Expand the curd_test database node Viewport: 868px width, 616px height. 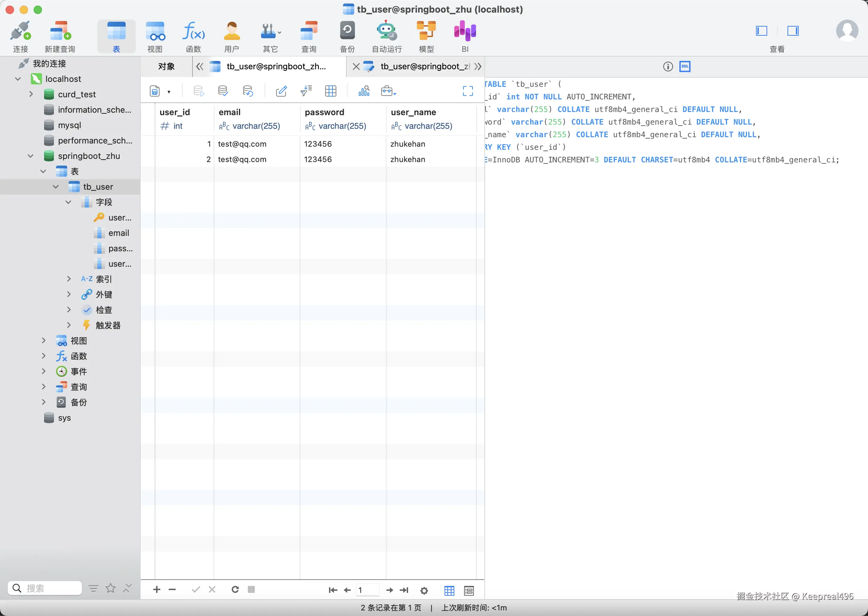pyautogui.click(x=31, y=94)
